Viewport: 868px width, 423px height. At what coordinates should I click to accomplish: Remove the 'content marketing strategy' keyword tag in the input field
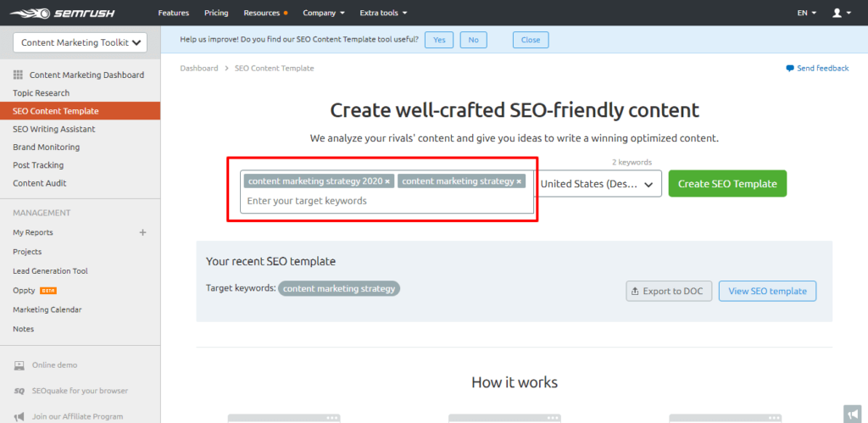click(x=519, y=181)
